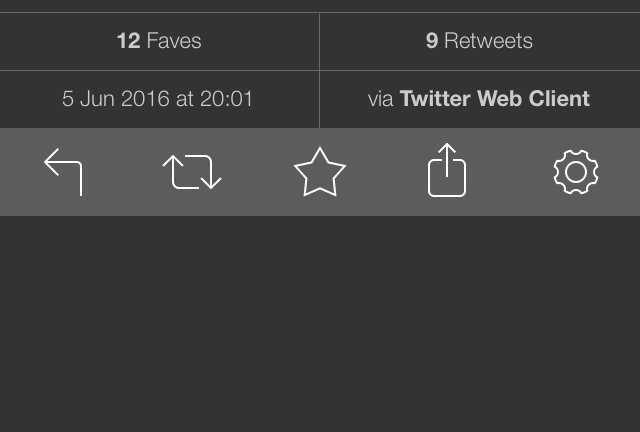
Task: Click toolbar gap between reply and retweet icons
Action: pyautogui.click(x=127, y=172)
